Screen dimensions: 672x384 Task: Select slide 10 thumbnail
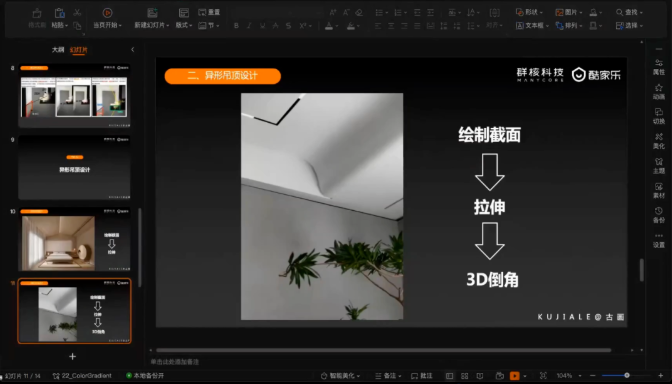pyautogui.click(x=74, y=240)
